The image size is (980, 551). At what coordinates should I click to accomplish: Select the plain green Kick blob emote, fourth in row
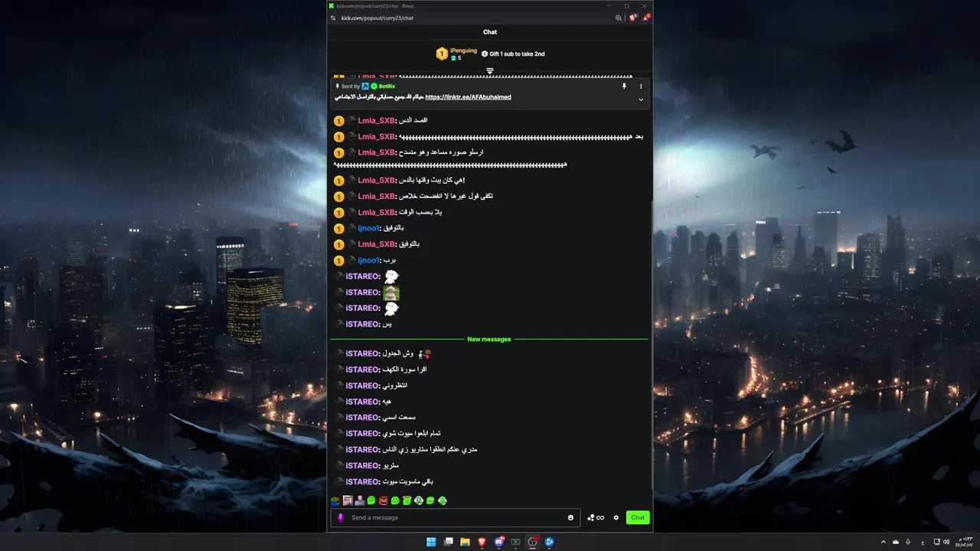371,500
